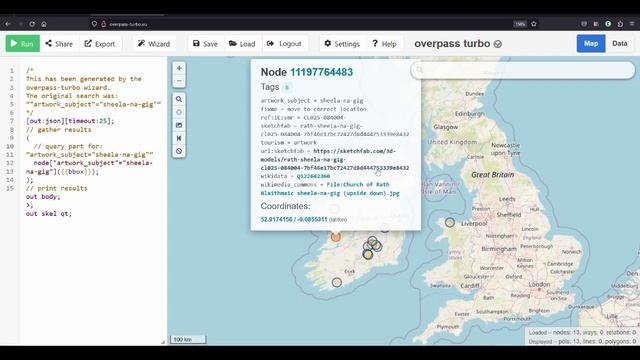Launch the query Wizard
The width and height of the screenshot is (640, 360).
click(x=154, y=44)
